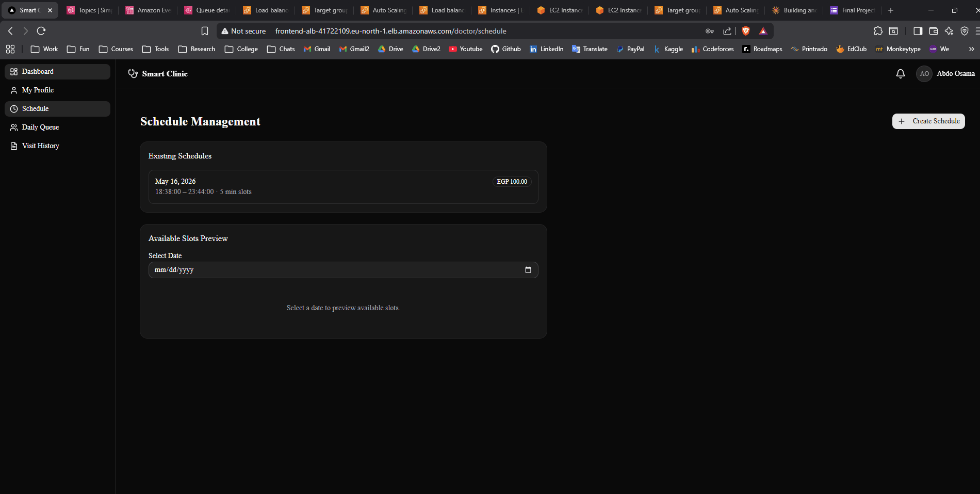This screenshot has height=494, width=980.
Task: Switch to Instances | EC2 tab
Action: tap(501, 10)
